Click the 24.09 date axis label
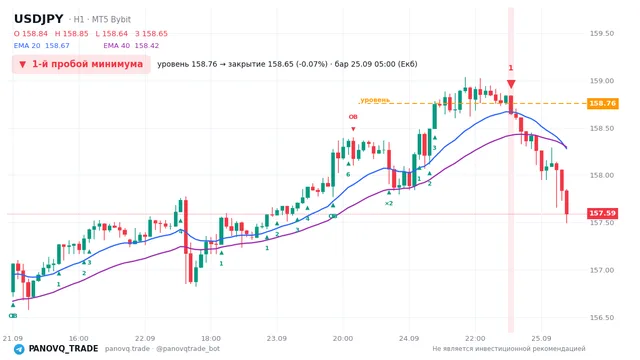Viewport: 640px width, 360px height. pyautogui.click(x=409, y=338)
